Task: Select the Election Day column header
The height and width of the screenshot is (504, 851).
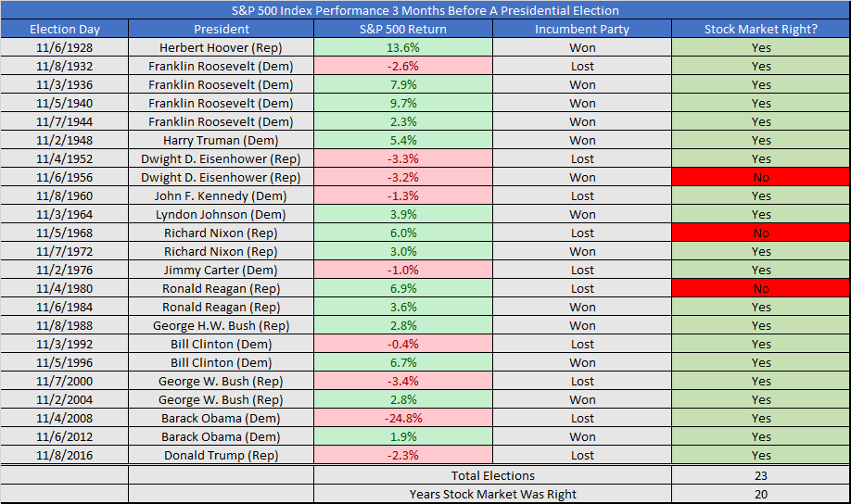Action: pyautogui.click(x=65, y=29)
